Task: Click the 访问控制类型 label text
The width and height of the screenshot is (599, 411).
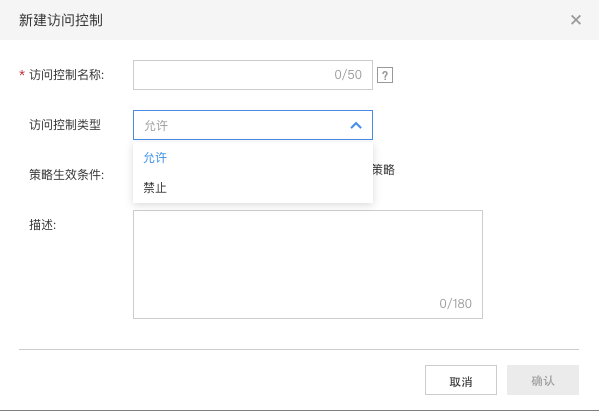Action: (65, 125)
